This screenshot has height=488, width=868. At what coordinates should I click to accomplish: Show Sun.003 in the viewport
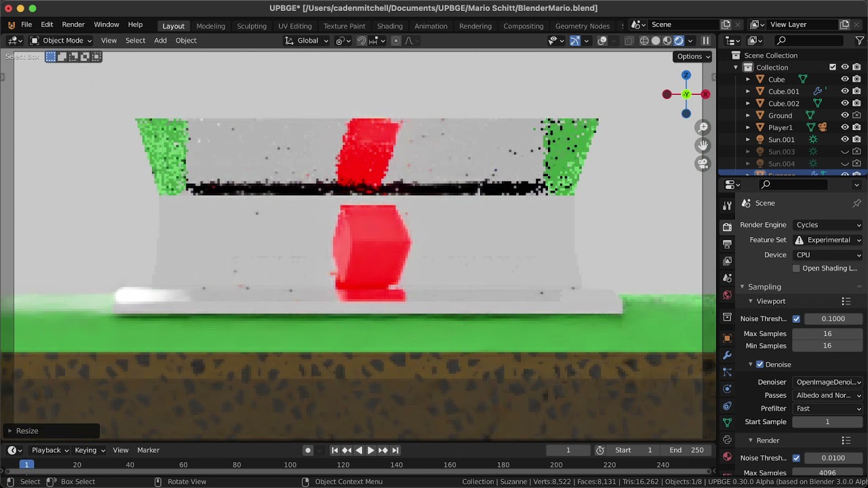[x=845, y=152]
